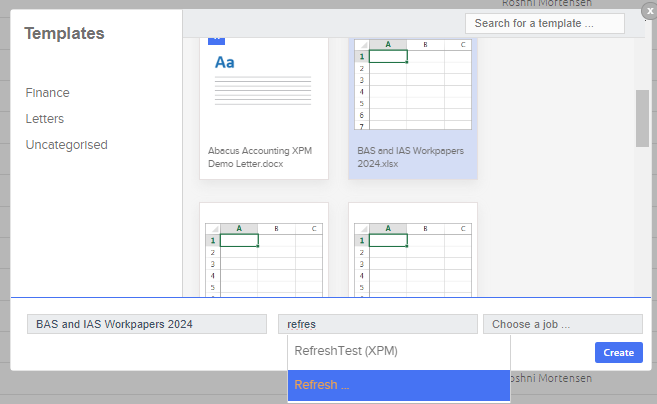The width and height of the screenshot is (657, 404).
Task: Open the Letters template category
Action: (x=44, y=119)
